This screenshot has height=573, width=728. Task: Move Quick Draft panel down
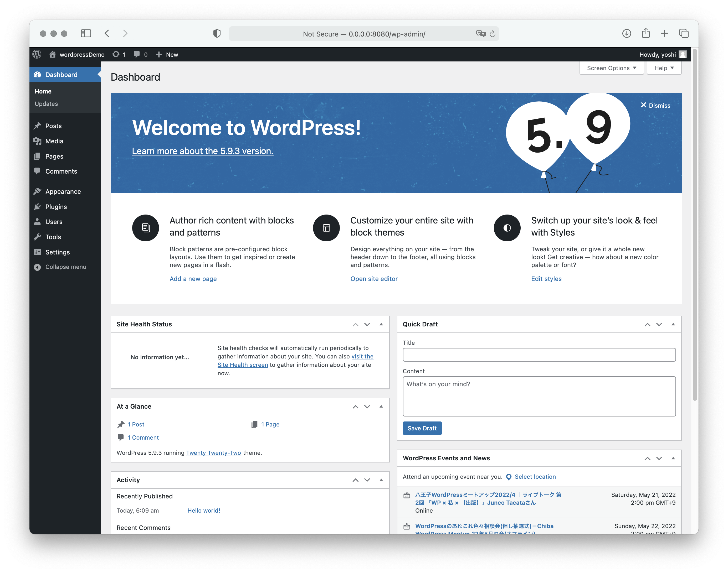click(x=659, y=324)
